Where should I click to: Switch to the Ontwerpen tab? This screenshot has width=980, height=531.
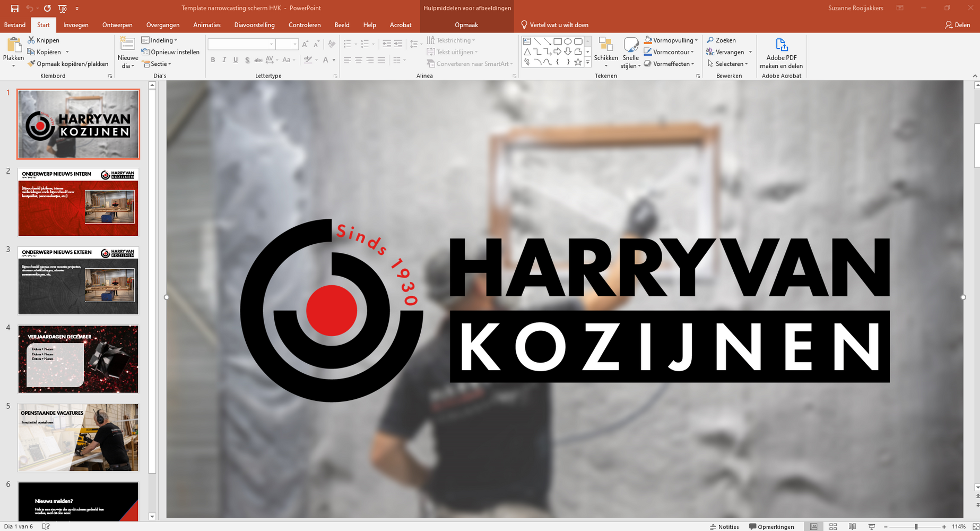[x=117, y=25]
